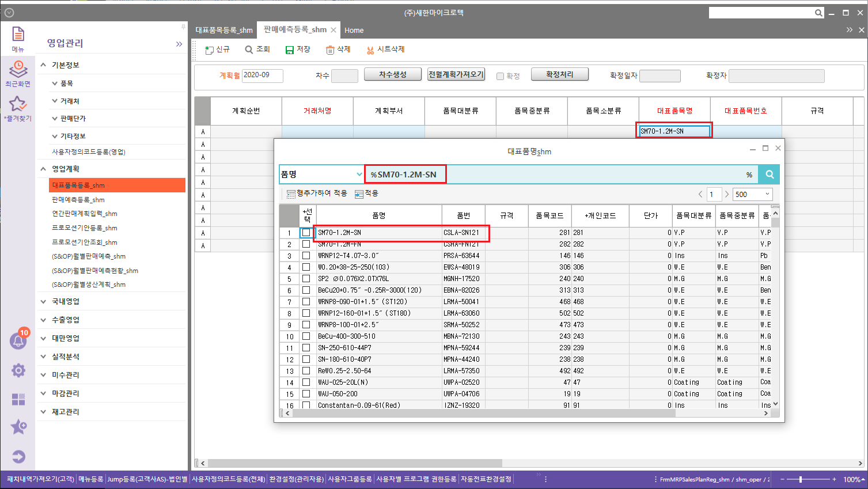Click the grid layout icon in sidebar
Viewport: 868px width, 489px height.
(18, 399)
